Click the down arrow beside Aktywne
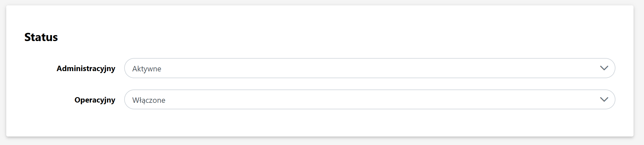 pyautogui.click(x=604, y=68)
